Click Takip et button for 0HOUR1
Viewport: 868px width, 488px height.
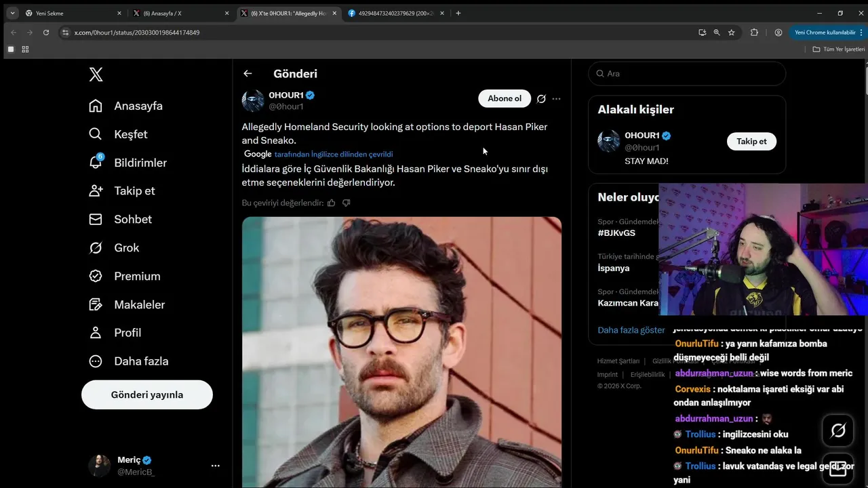click(x=751, y=141)
